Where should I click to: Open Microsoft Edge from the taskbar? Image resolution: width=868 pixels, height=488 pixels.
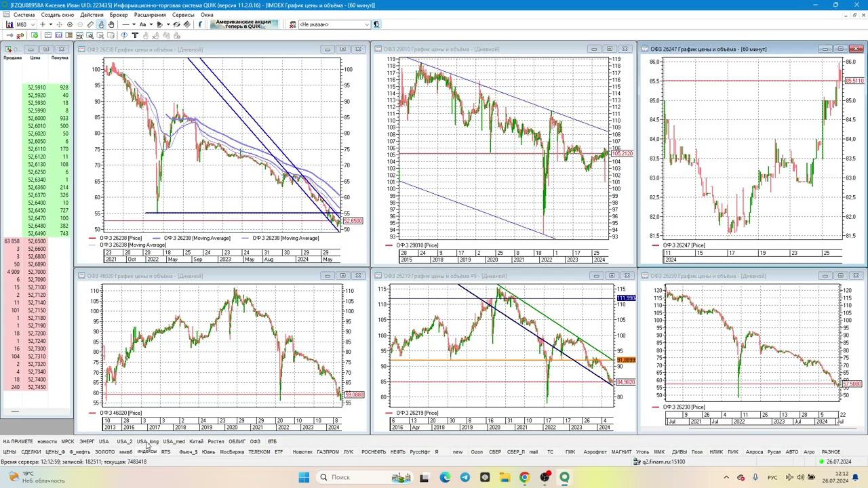click(x=445, y=477)
